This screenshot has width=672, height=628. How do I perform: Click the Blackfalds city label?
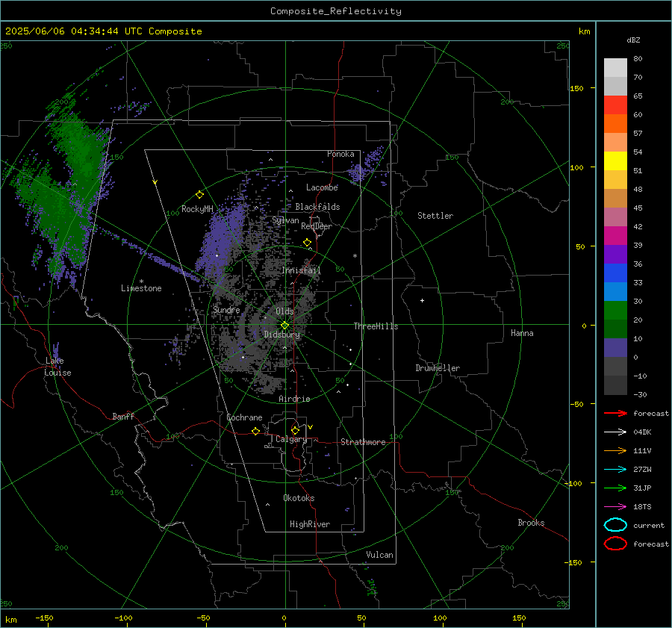(x=317, y=207)
